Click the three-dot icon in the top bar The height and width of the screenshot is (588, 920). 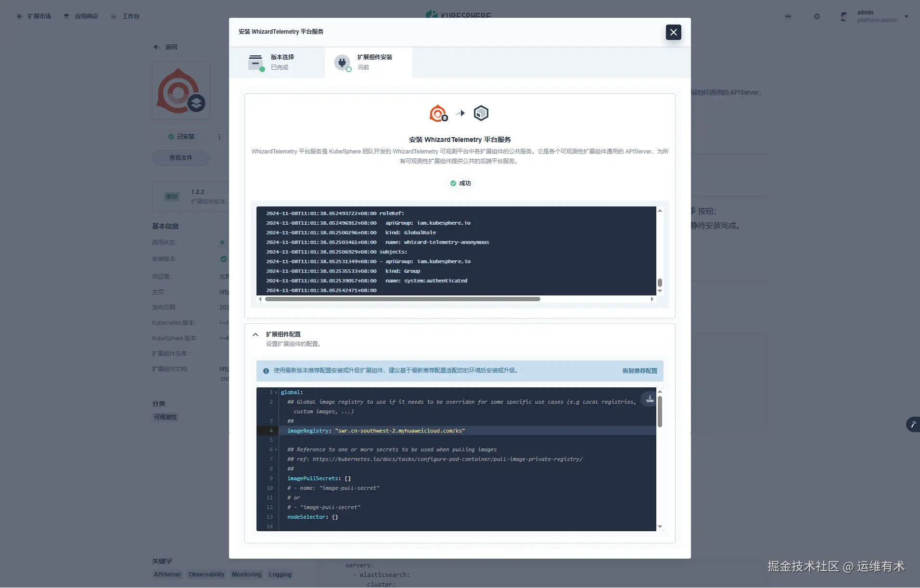(788, 16)
